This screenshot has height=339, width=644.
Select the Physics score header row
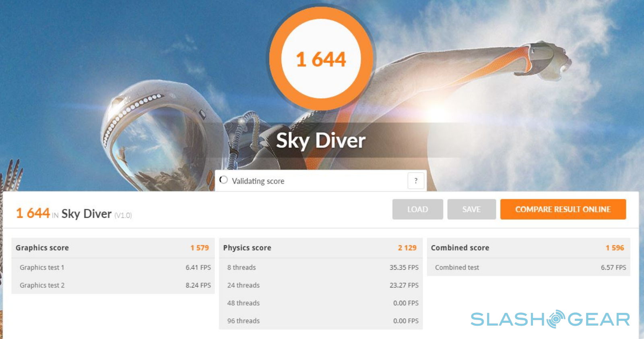pyautogui.click(x=321, y=248)
